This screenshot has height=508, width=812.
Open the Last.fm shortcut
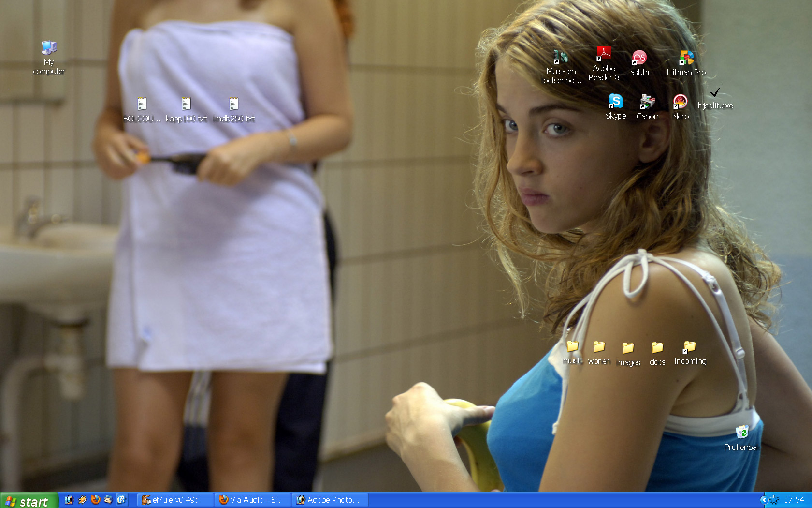pos(639,58)
